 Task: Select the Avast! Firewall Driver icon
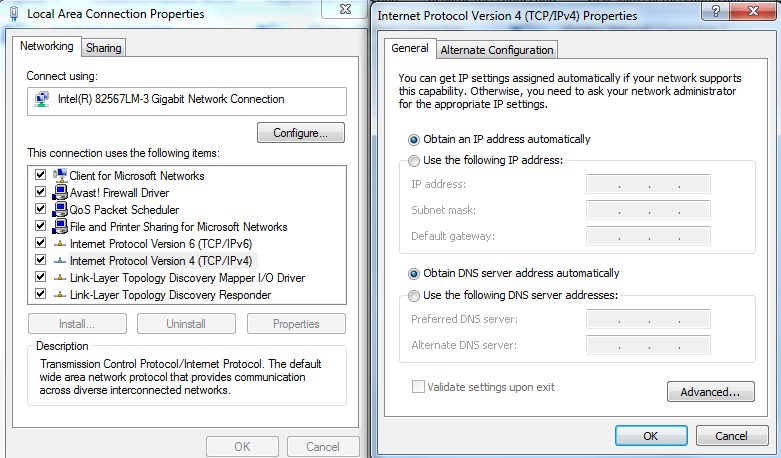[x=59, y=193]
